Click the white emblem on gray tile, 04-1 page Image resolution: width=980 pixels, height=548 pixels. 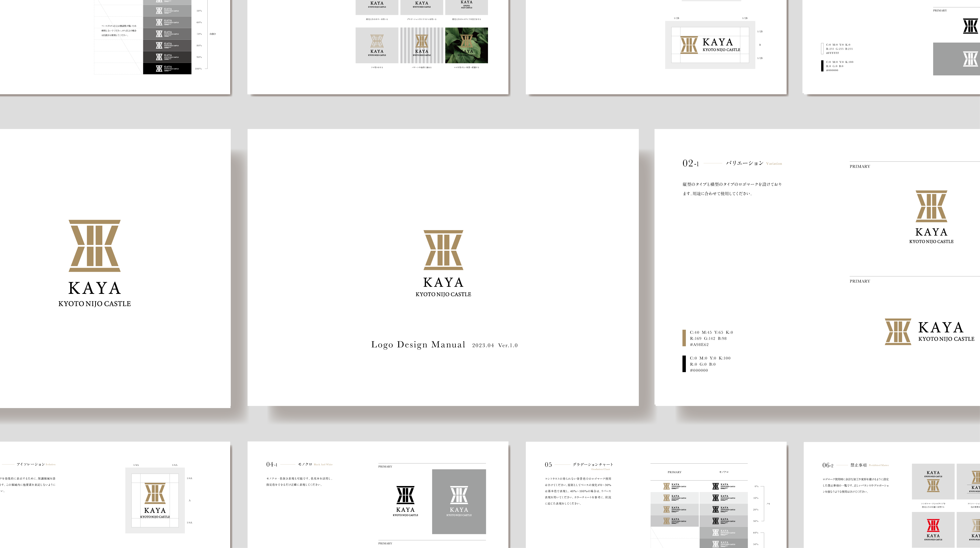coord(459,495)
